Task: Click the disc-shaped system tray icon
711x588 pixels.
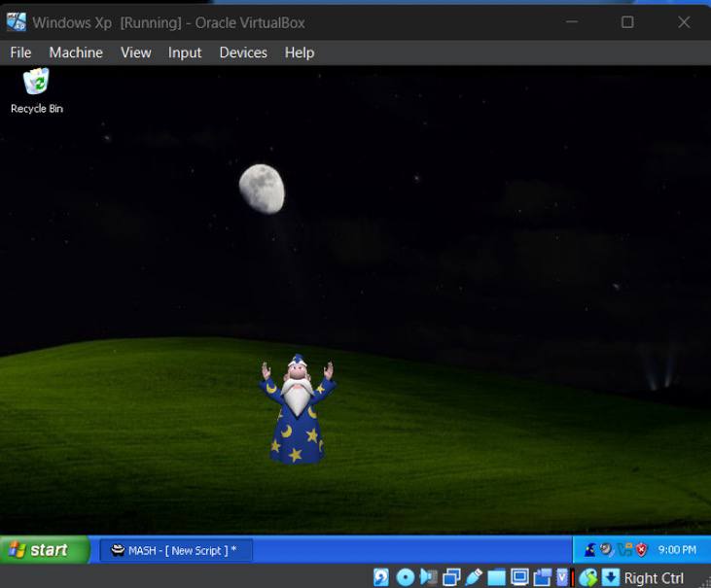Action: pyautogui.click(x=606, y=549)
